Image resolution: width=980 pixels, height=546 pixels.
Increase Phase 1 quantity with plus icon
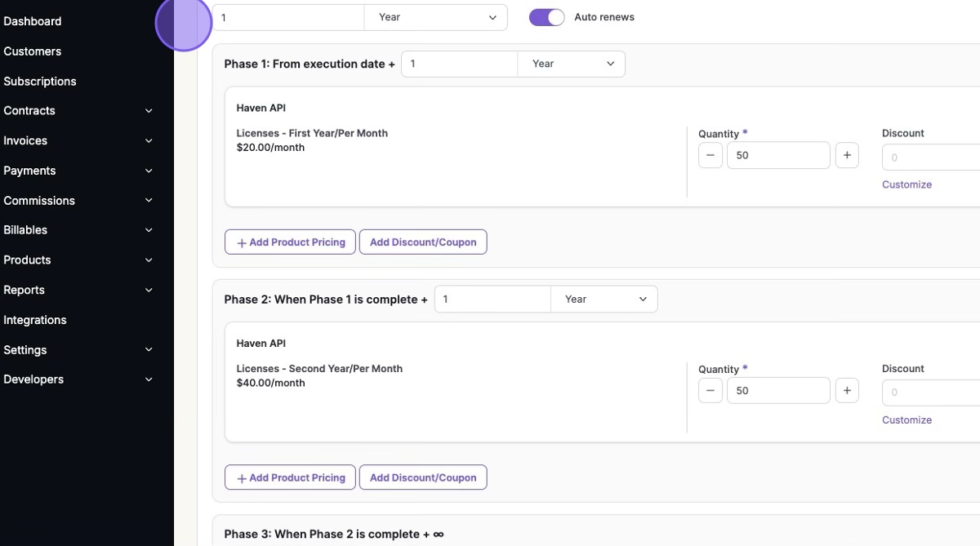pos(847,155)
